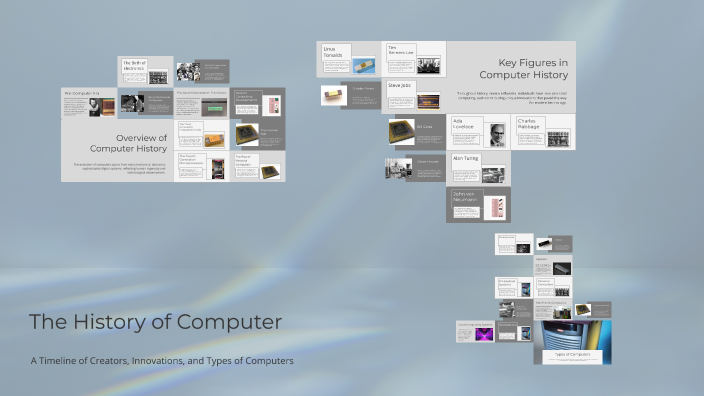Open the 'Types of Computers' topic

572,342
